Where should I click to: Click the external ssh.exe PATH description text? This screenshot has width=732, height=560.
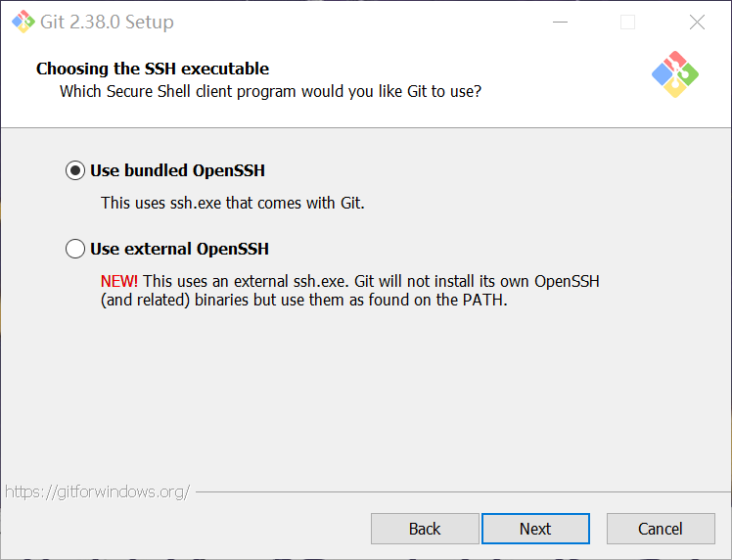[350, 291]
